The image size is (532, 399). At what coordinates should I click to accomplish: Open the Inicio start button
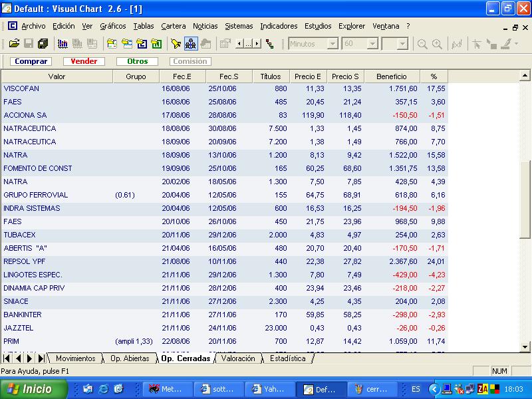pyautogui.click(x=33, y=389)
